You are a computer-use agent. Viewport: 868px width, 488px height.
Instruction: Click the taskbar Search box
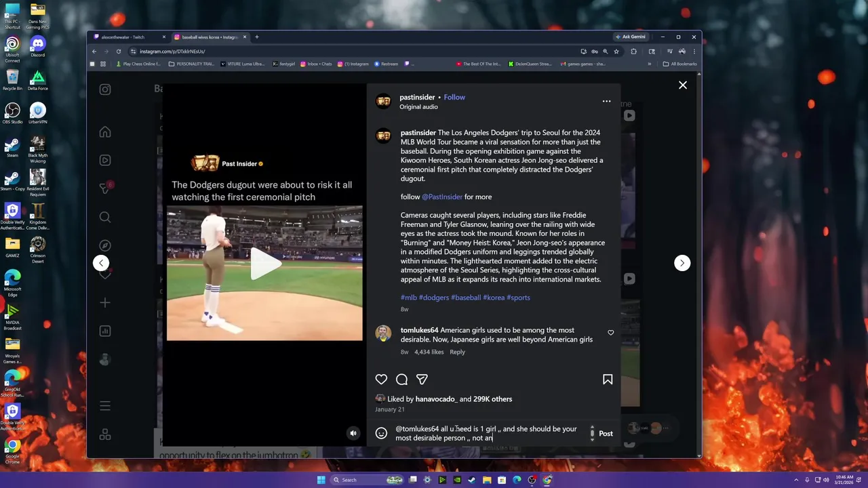(x=368, y=480)
